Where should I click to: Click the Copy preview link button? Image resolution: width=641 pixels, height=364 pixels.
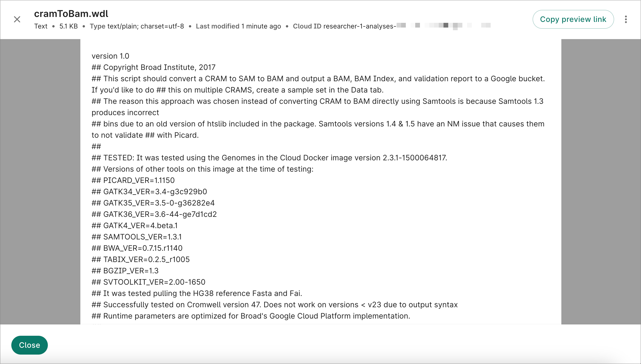click(x=573, y=19)
